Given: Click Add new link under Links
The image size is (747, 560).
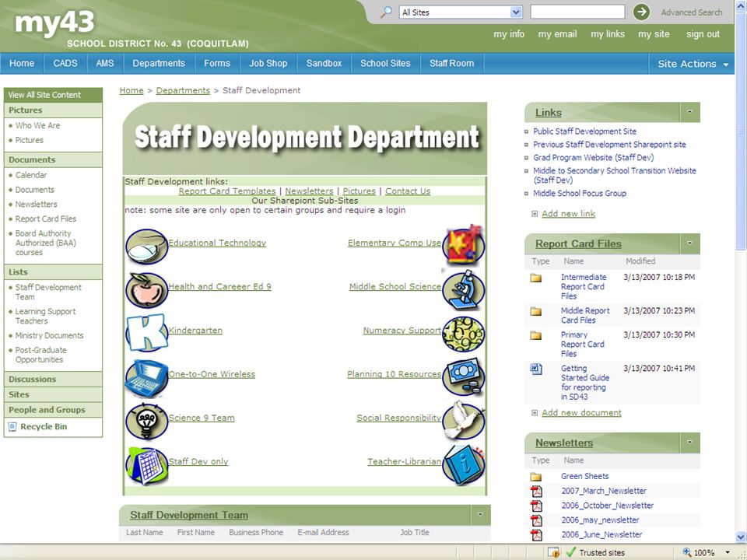Looking at the screenshot, I should click(568, 214).
